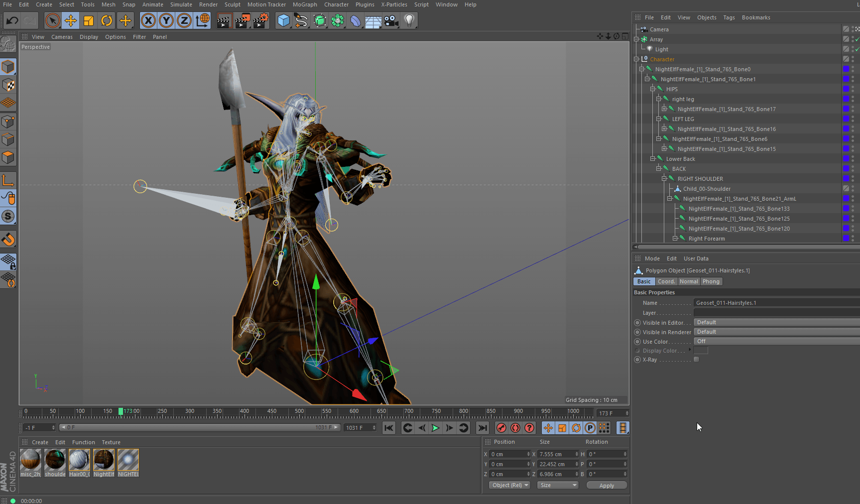Select the Live Selection tool
860x504 pixels.
52,20
